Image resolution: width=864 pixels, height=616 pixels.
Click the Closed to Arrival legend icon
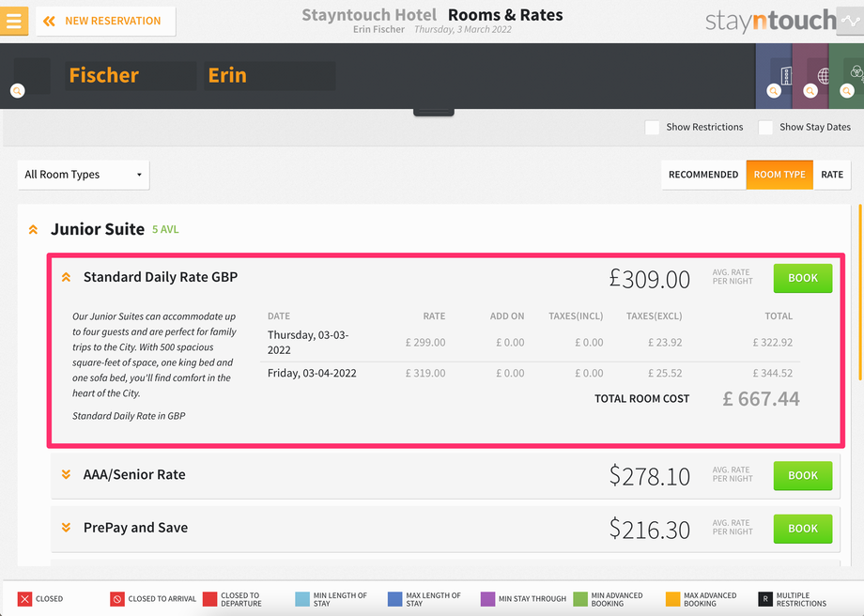coord(116,599)
